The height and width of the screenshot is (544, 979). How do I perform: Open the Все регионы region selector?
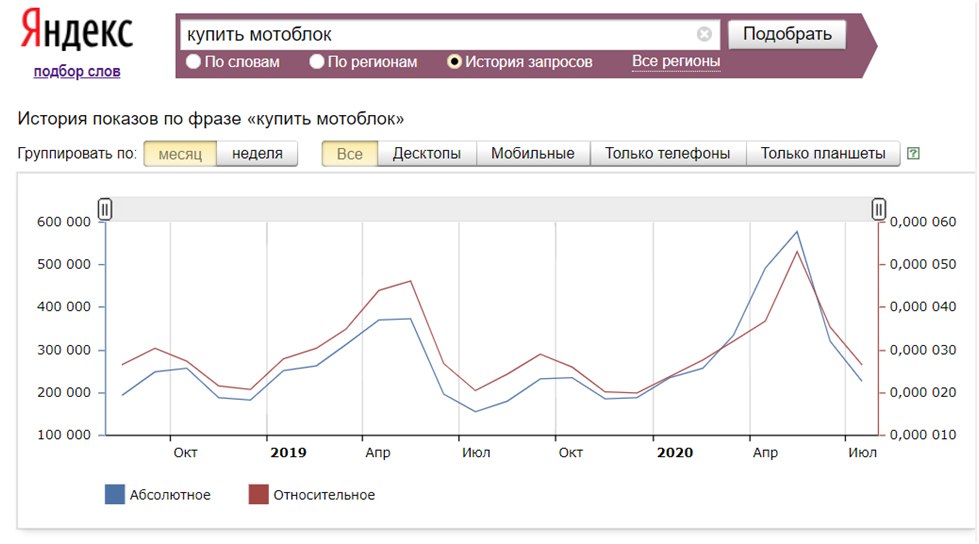tap(676, 62)
